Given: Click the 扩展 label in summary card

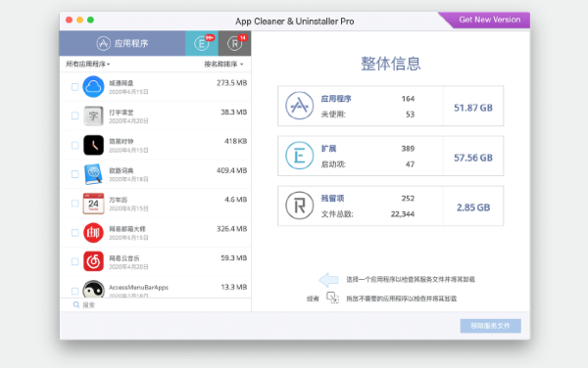Looking at the screenshot, I should point(328,149).
